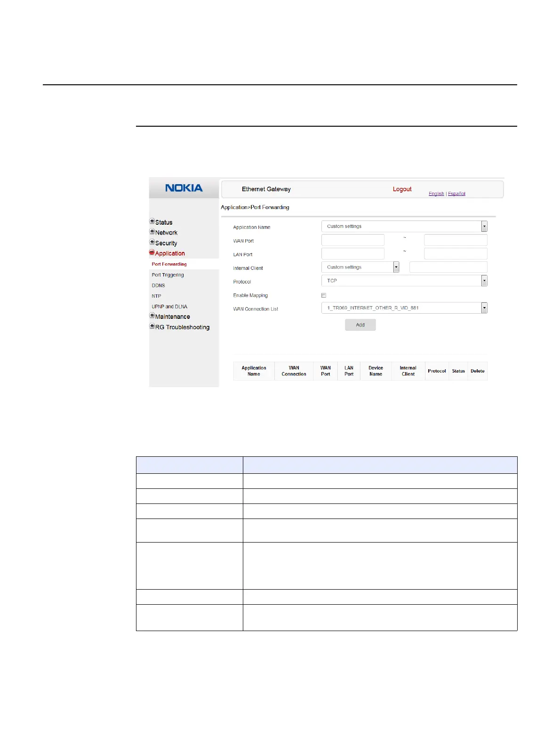Select DDNS in sidebar
The height and width of the screenshot is (746, 560).
point(158,285)
